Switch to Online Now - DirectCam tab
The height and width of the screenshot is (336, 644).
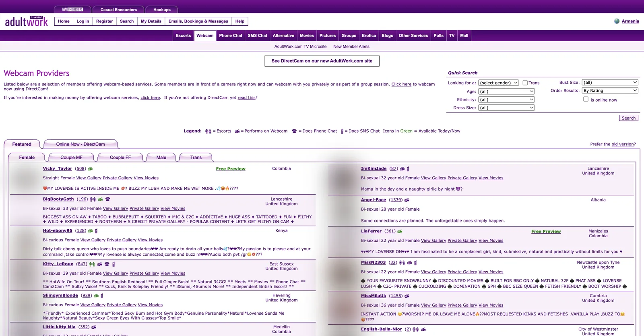[x=80, y=144]
